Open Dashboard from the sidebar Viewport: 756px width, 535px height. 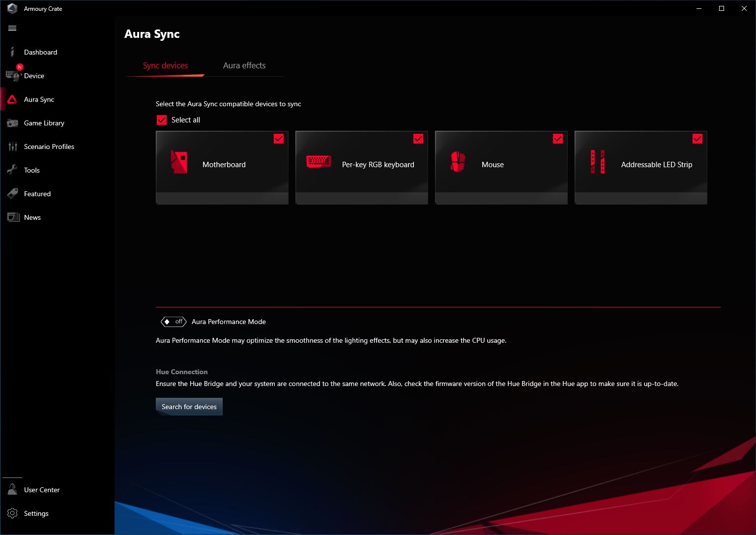(x=40, y=52)
